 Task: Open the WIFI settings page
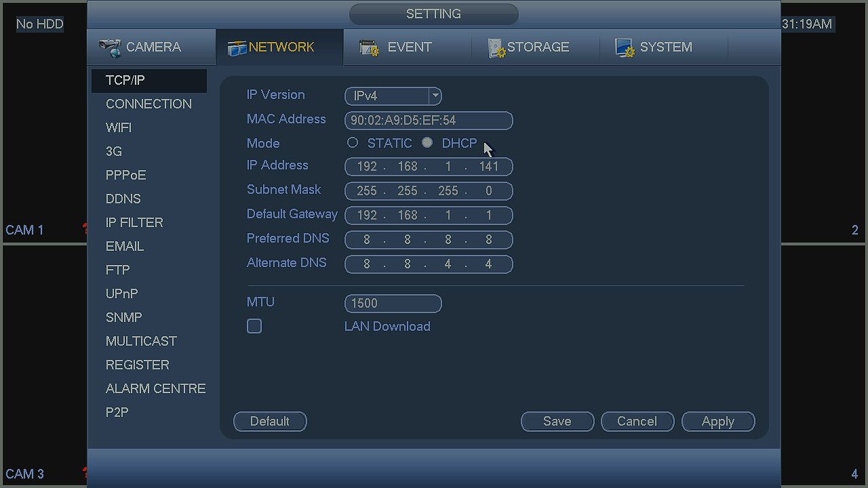pos(119,127)
